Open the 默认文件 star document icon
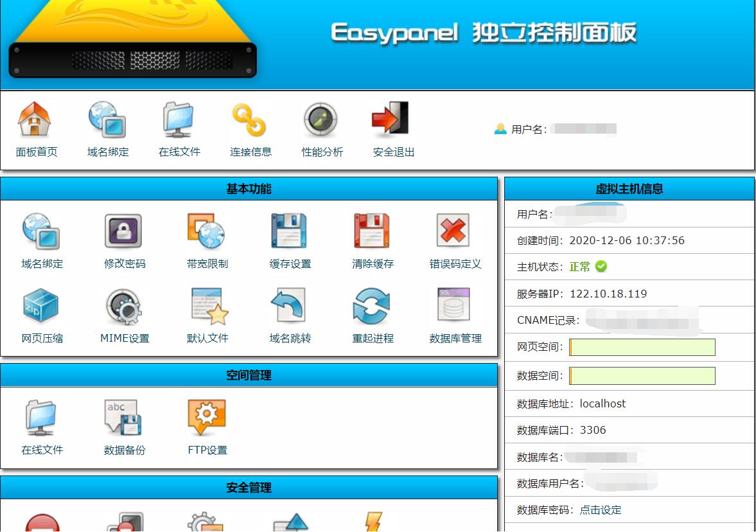 click(x=210, y=306)
